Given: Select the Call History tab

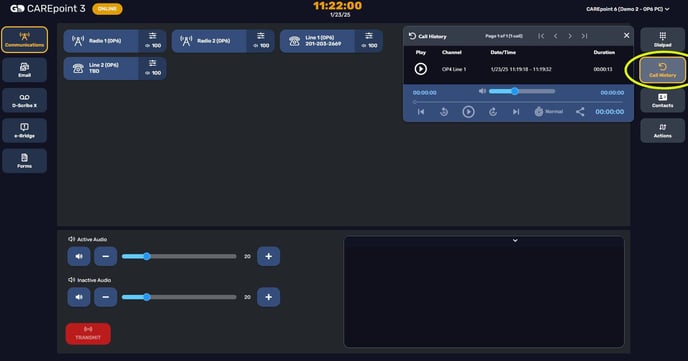Looking at the screenshot, I should 662,70.
